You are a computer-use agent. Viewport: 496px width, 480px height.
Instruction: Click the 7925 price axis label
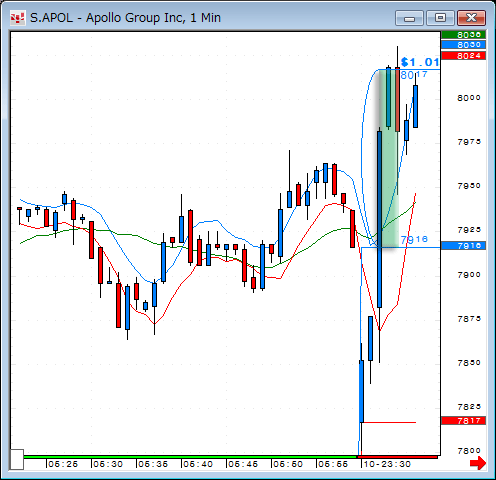[469, 230]
